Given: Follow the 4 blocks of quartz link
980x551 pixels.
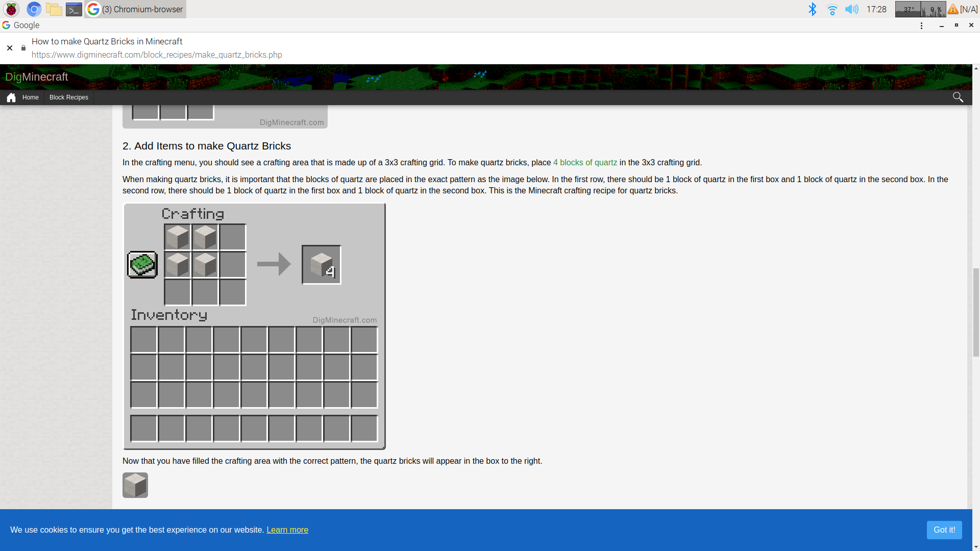Looking at the screenshot, I should (x=585, y=162).
